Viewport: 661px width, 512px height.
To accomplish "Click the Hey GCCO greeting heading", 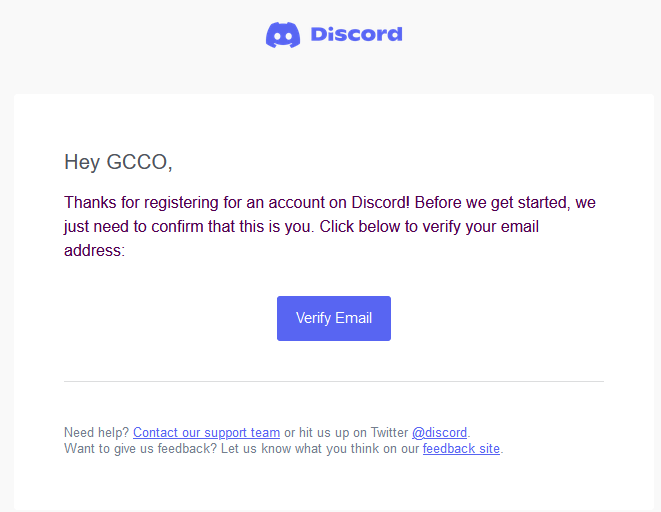I will (x=118, y=162).
